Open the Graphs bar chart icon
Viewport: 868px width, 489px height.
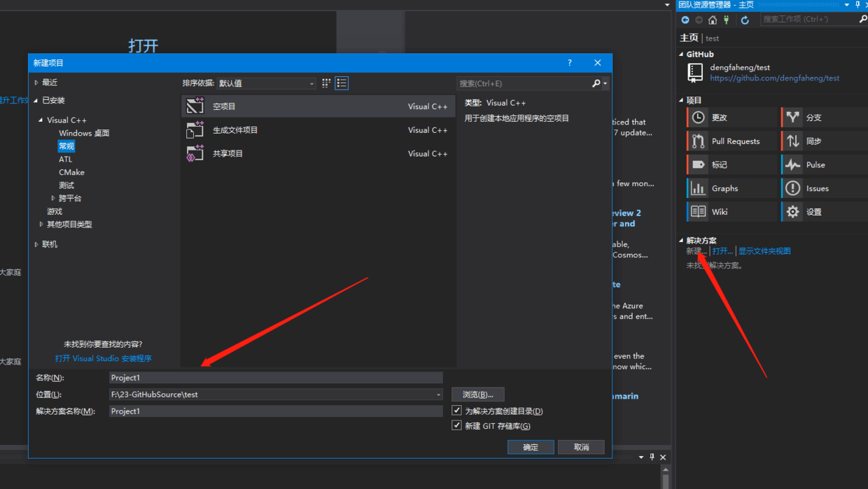pyautogui.click(x=698, y=188)
